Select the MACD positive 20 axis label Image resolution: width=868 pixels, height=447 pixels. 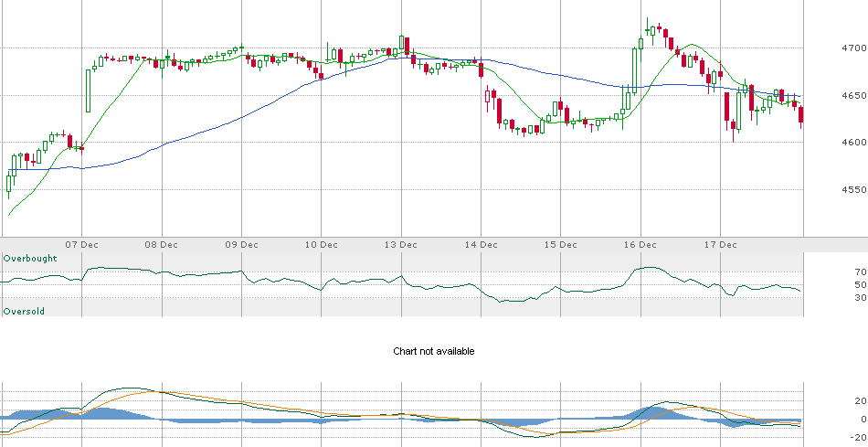(x=861, y=401)
